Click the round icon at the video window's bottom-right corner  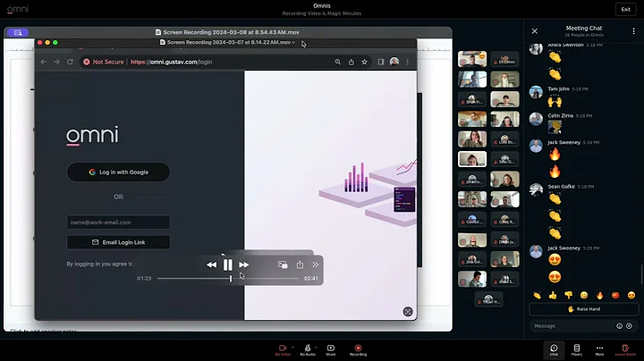(x=408, y=311)
